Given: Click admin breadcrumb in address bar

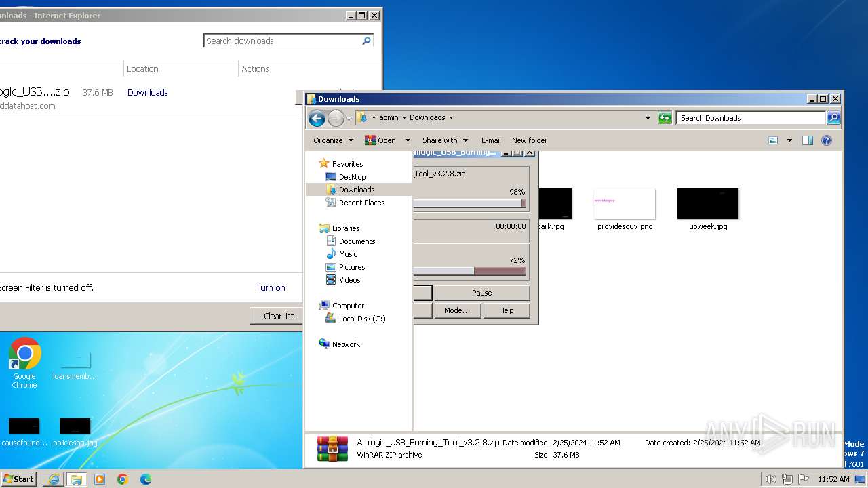Looking at the screenshot, I should click(389, 117).
